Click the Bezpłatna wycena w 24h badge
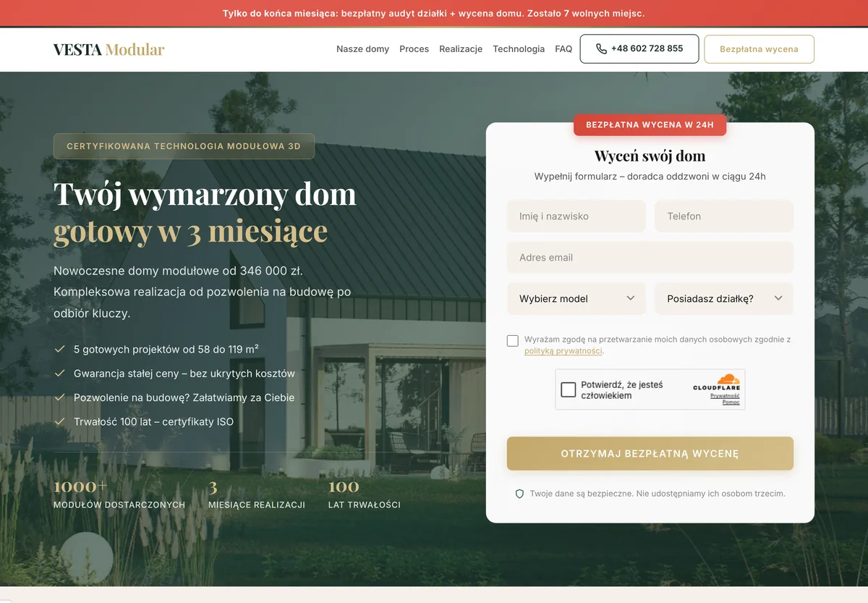Viewport: 868px width, 603px height. pos(650,125)
